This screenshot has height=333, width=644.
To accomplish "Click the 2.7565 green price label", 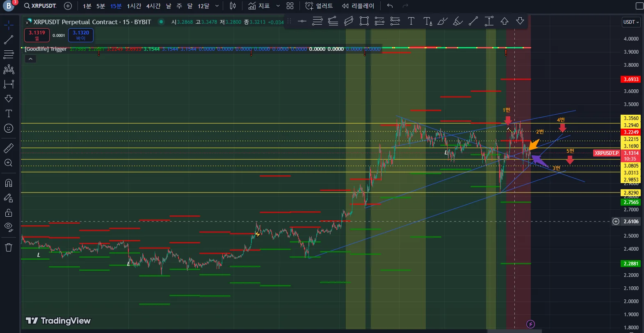I will 631,202.
